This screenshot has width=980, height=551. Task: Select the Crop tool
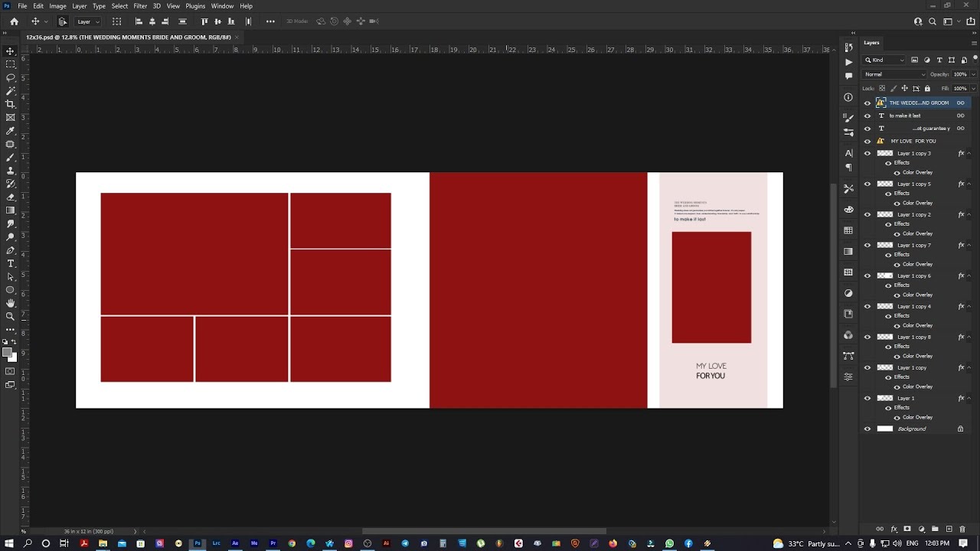click(x=10, y=104)
